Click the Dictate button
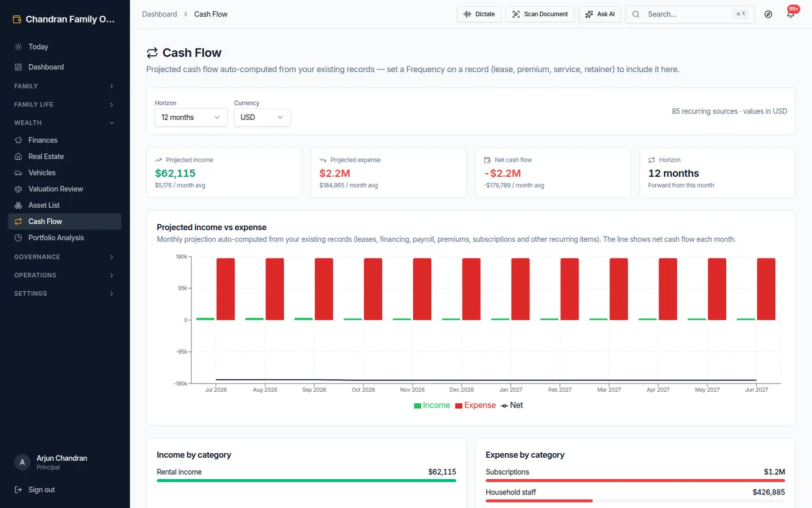Image resolution: width=812 pixels, height=508 pixels. coord(479,14)
